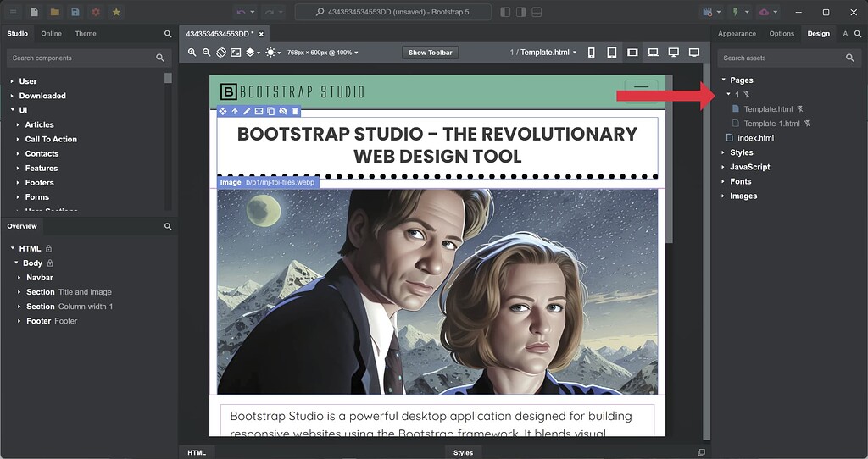The width and height of the screenshot is (868, 459).
Task: Zoom out on the canvas
Action: 207,53
